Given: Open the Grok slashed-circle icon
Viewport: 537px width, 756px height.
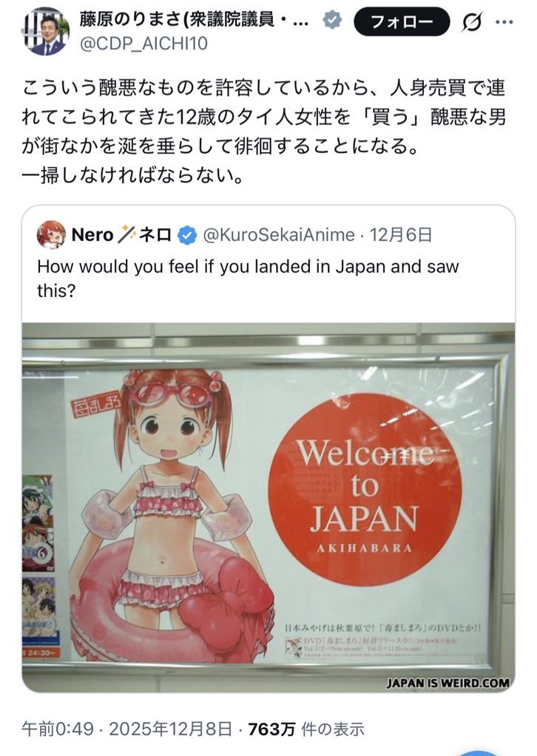Looking at the screenshot, I should pyautogui.click(x=471, y=22).
